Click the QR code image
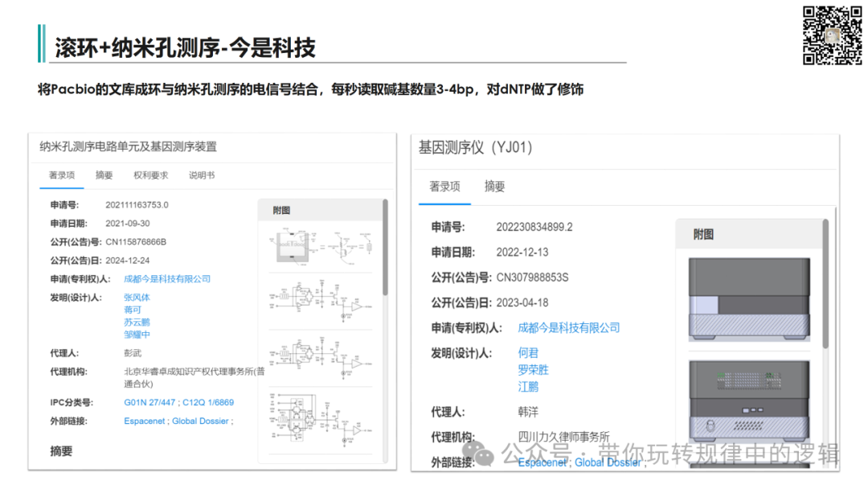Screen dimensions: 868x489 (x=832, y=35)
